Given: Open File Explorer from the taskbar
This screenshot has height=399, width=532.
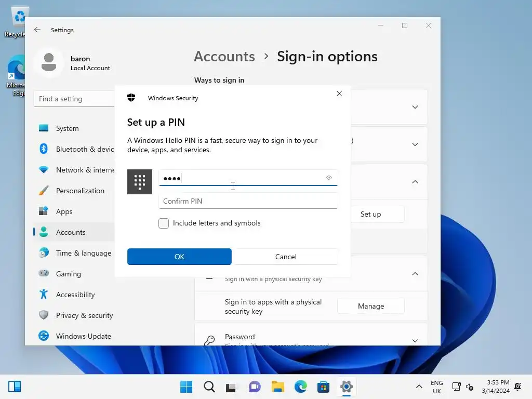Looking at the screenshot, I should (277, 387).
